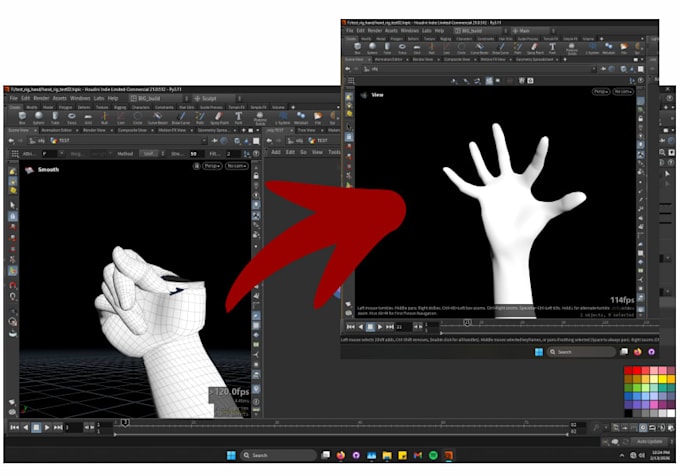Open Labs menu in right Houdini window

pyautogui.click(x=427, y=31)
